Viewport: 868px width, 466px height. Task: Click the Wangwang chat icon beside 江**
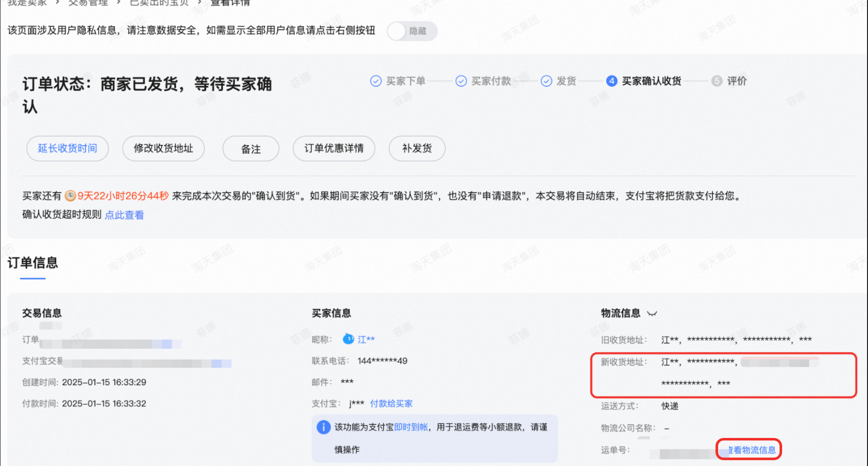[x=348, y=339]
